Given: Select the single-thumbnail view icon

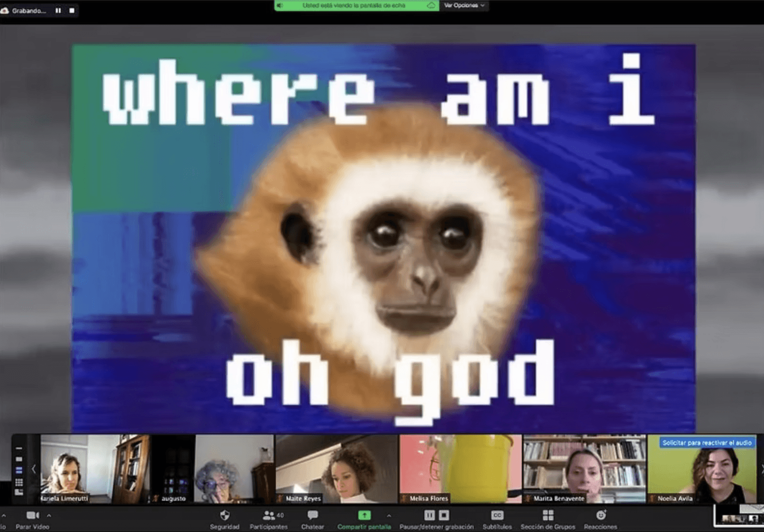Looking at the screenshot, I should (19, 459).
